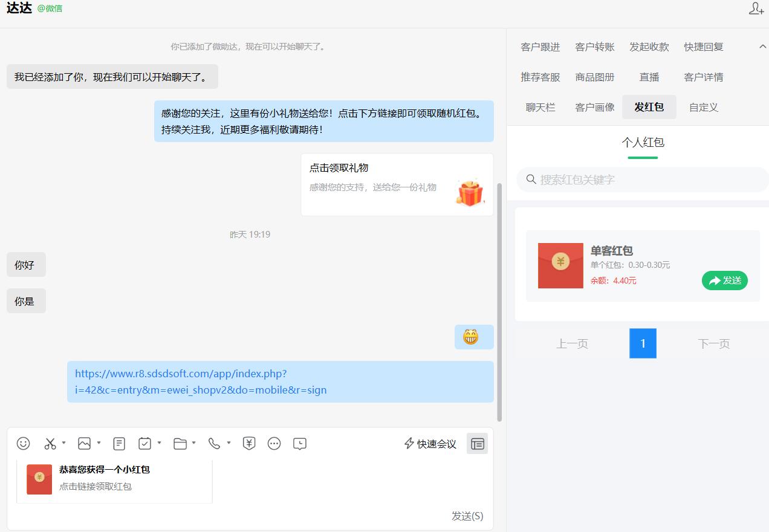Image resolution: width=769 pixels, height=532 pixels.
Task: Click the search magnifier icon
Action: (x=531, y=179)
